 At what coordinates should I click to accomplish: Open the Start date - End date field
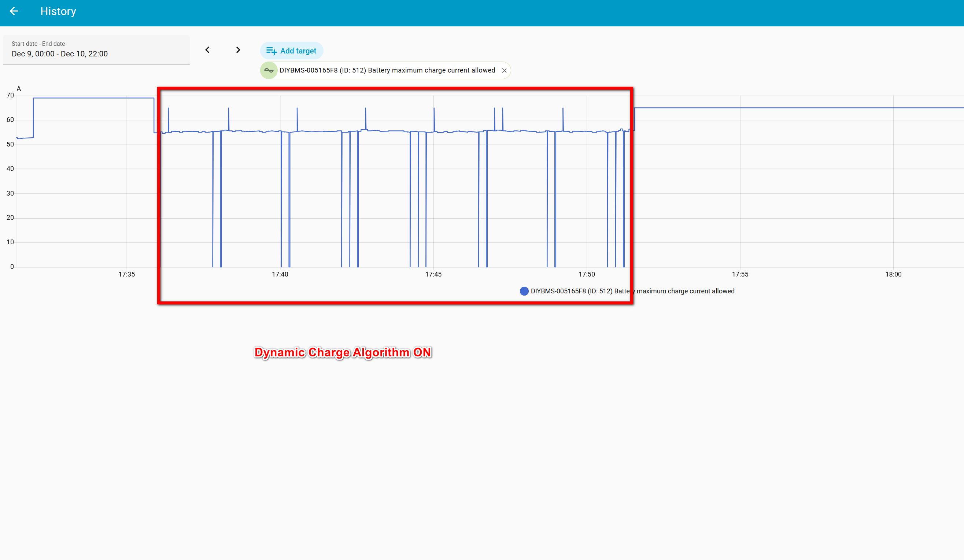pyautogui.click(x=96, y=50)
